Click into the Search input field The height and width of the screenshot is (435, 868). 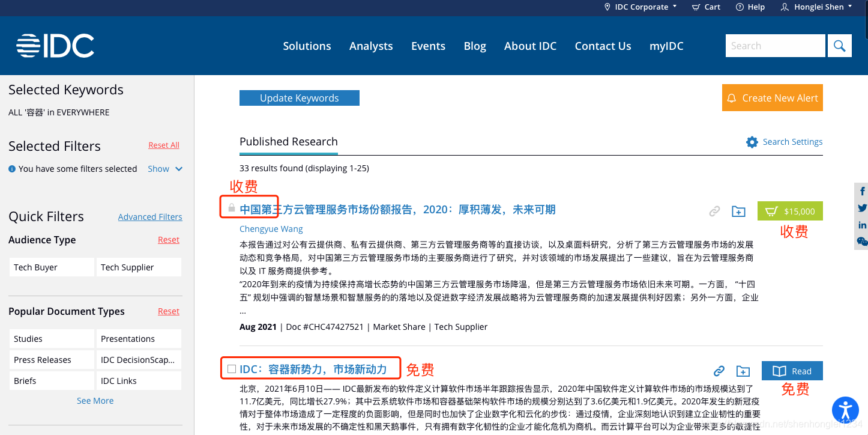[775, 46]
